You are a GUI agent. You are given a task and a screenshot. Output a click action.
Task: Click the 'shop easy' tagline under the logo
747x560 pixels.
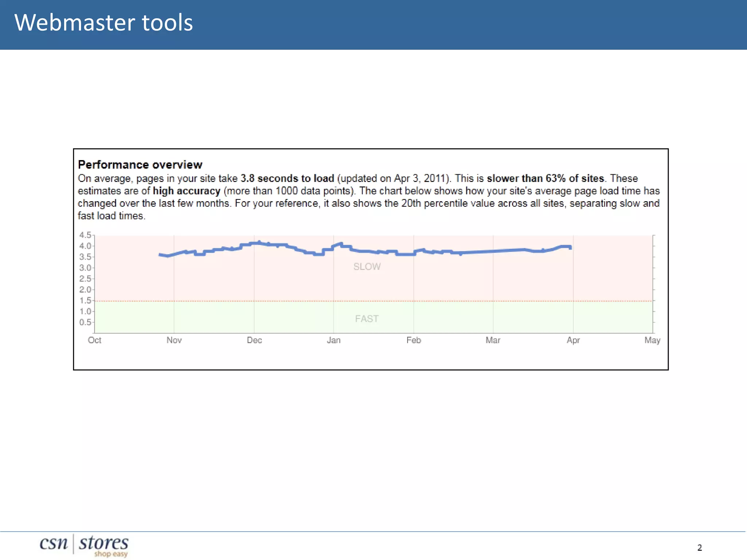coord(111,554)
